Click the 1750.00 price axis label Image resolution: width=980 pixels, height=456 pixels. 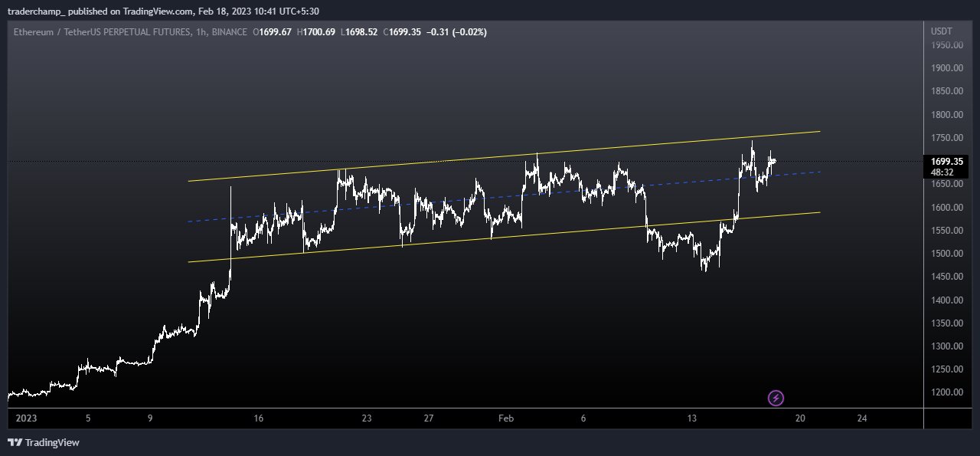coord(946,138)
